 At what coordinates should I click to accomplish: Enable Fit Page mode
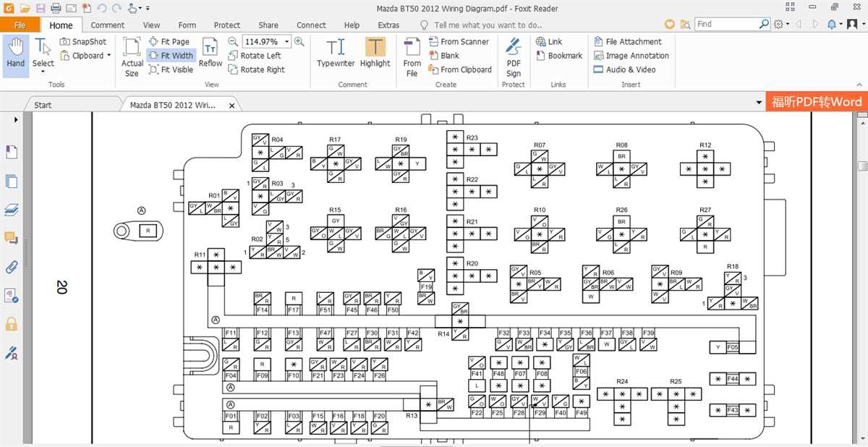coord(171,41)
